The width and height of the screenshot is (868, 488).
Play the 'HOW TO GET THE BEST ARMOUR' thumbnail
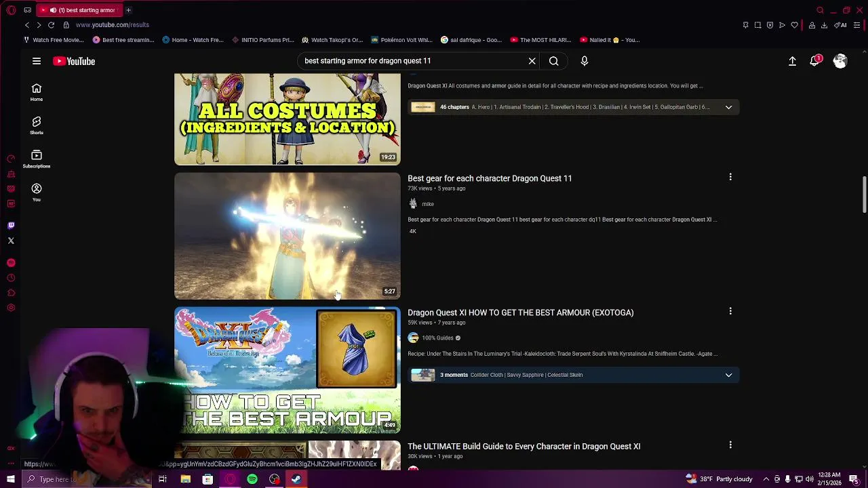[288, 370]
